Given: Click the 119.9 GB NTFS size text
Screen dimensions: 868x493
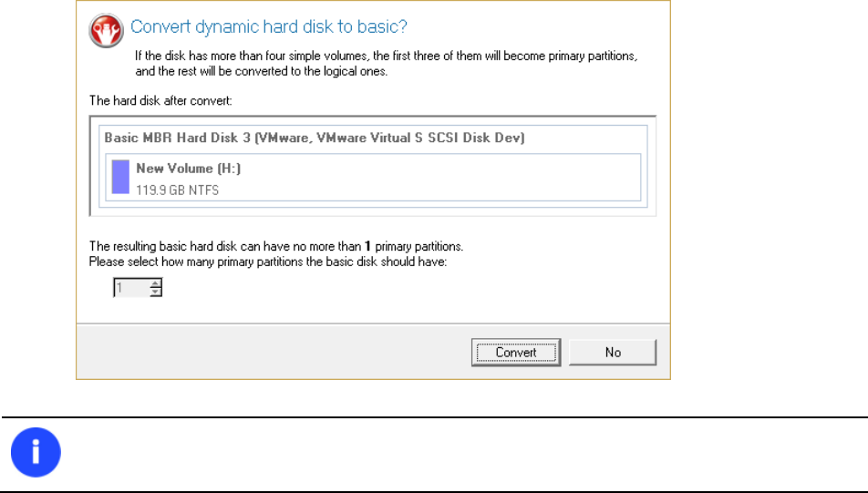Looking at the screenshot, I should tap(177, 190).
